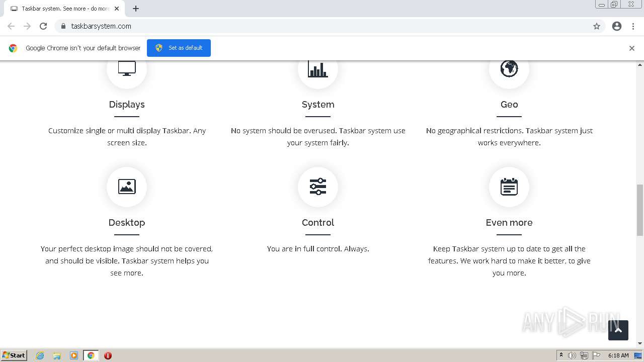Click the Geo heading
The width and height of the screenshot is (644, 362).
click(509, 105)
